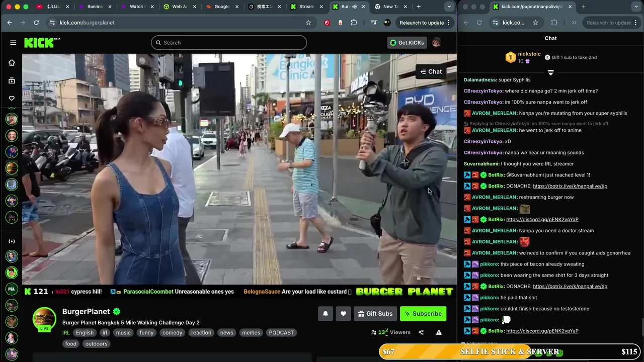644x362 pixels.
Task: Switch to the New Tab browser tab
Action: [390, 7]
